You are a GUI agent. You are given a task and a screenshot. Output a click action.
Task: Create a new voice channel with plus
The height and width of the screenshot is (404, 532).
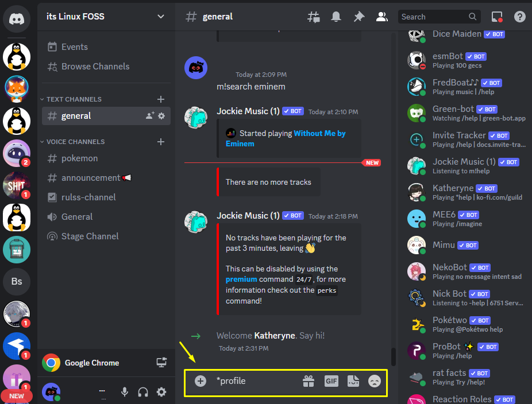point(161,142)
